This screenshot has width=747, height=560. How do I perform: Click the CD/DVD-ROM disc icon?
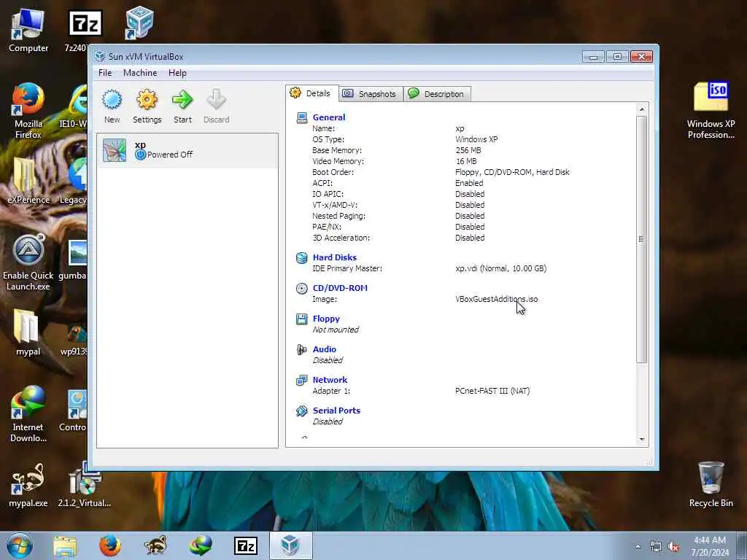(301, 289)
